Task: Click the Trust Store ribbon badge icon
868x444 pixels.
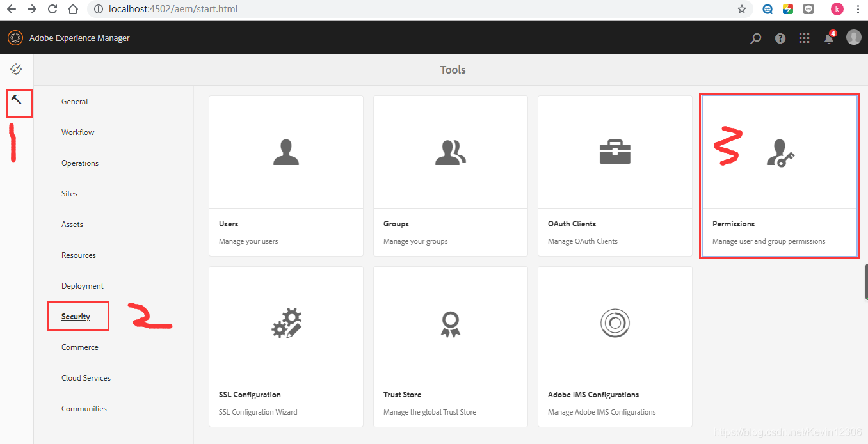Action: [451, 324]
